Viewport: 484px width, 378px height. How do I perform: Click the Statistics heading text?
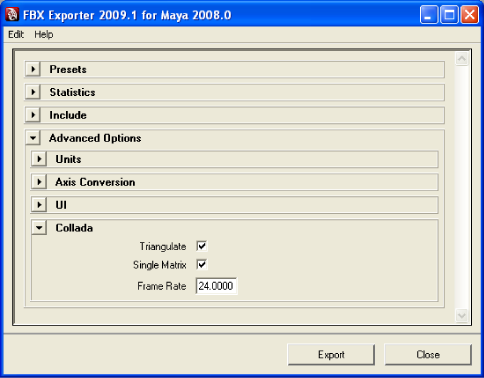72,92
